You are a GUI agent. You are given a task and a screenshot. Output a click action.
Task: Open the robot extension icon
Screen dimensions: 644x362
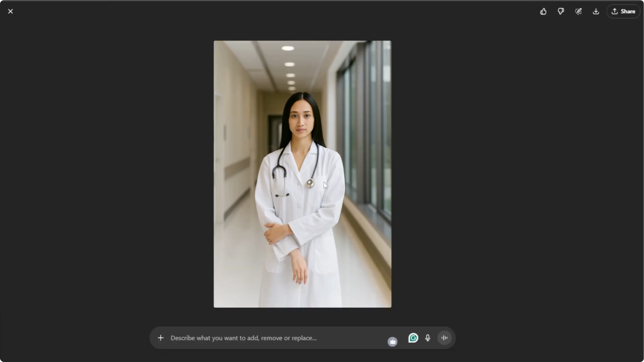(x=393, y=342)
